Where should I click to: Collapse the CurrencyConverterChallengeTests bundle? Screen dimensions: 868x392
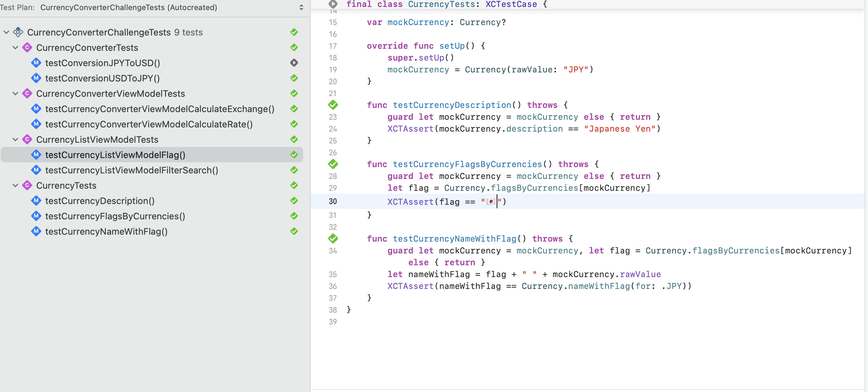(x=6, y=32)
